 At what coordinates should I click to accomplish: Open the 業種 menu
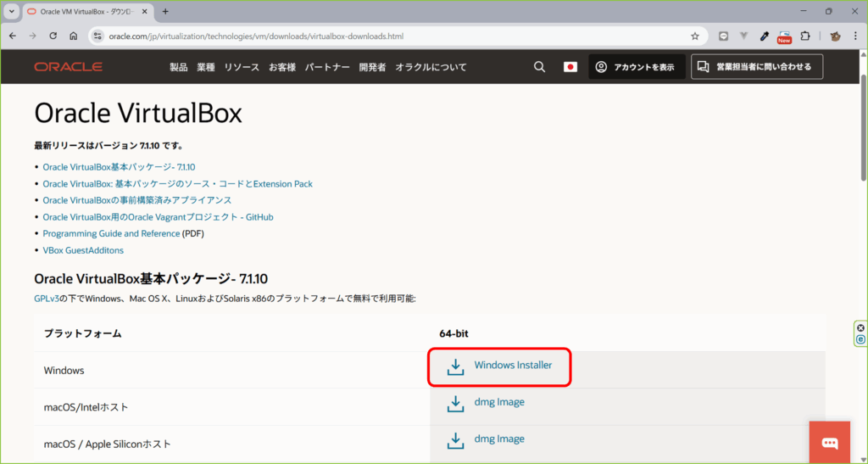(206, 67)
